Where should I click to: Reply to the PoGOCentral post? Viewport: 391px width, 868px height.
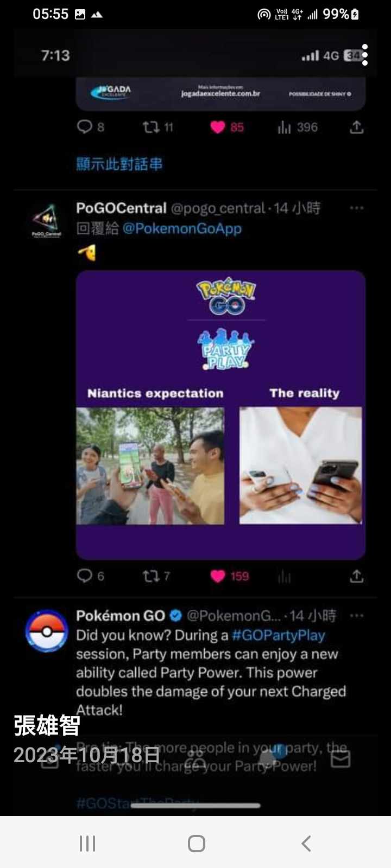[85, 576]
